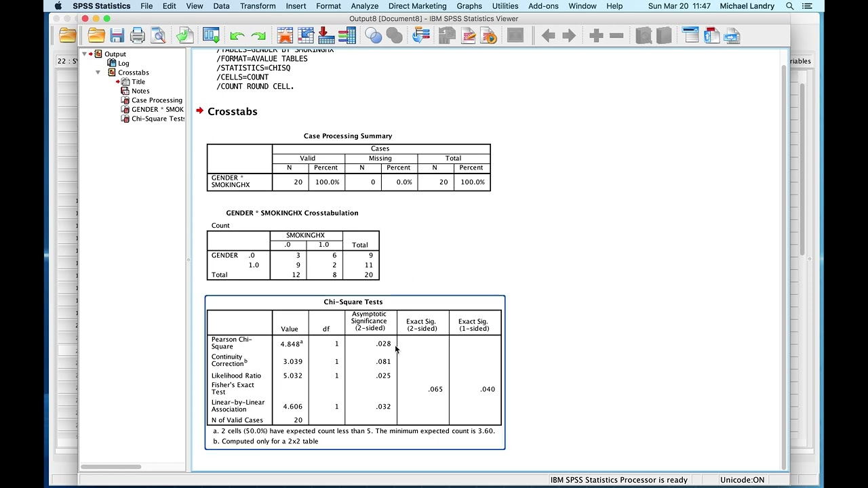Image resolution: width=868 pixels, height=488 pixels.
Task: Select Log in the outline tree
Action: click(123, 63)
